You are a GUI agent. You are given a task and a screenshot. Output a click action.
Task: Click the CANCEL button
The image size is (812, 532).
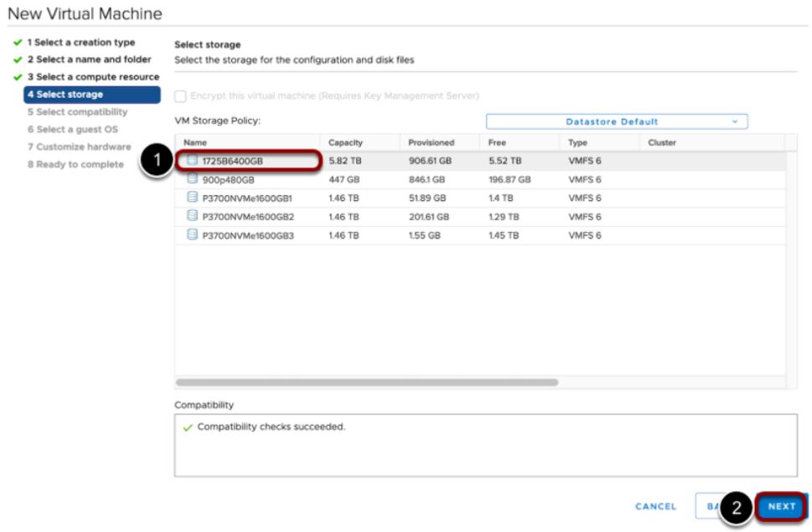pyautogui.click(x=655, y=506)
